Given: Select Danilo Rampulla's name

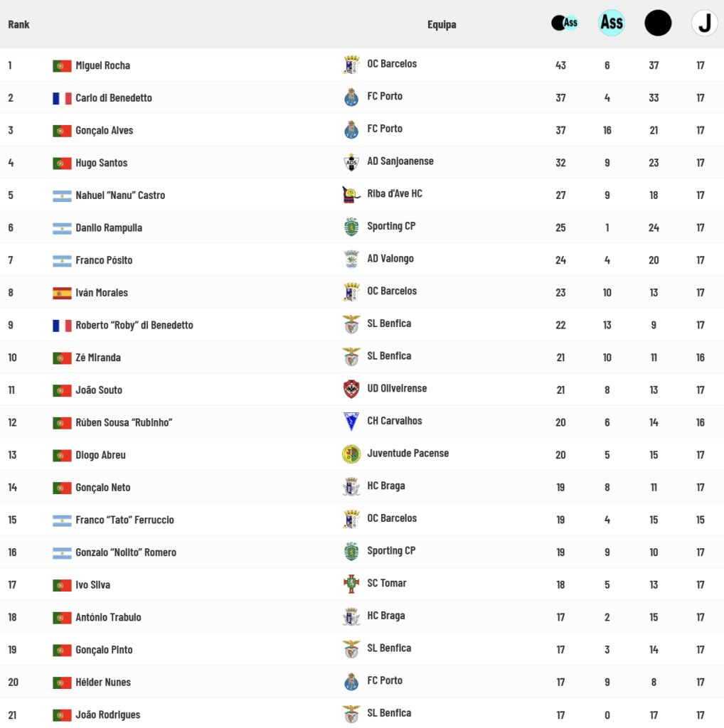Looking at the screenshot, I should coord(109,228).
